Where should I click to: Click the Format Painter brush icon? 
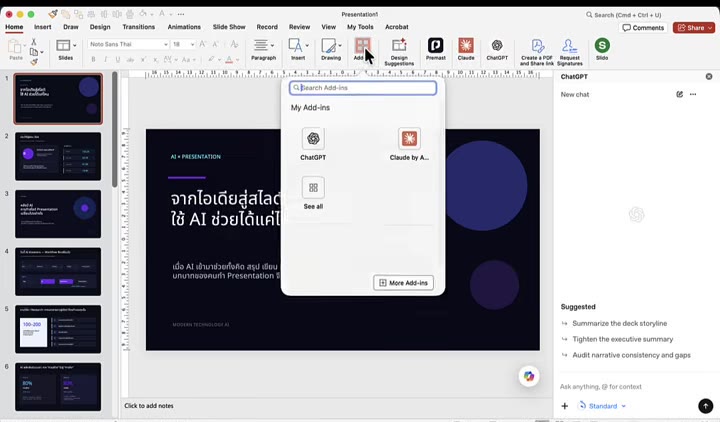[34, 62]
